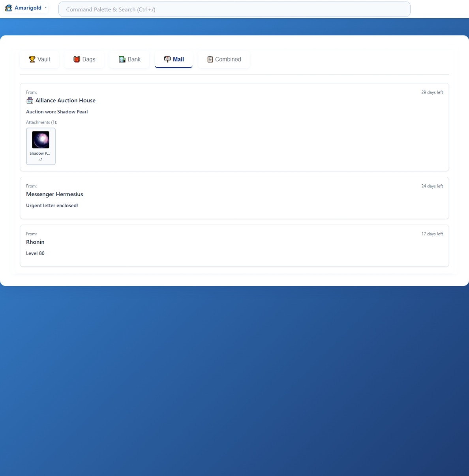469x476 pixels.
Task: Open the 'Urgent letter enclosed!' subject line
Action: pos(52,206)
